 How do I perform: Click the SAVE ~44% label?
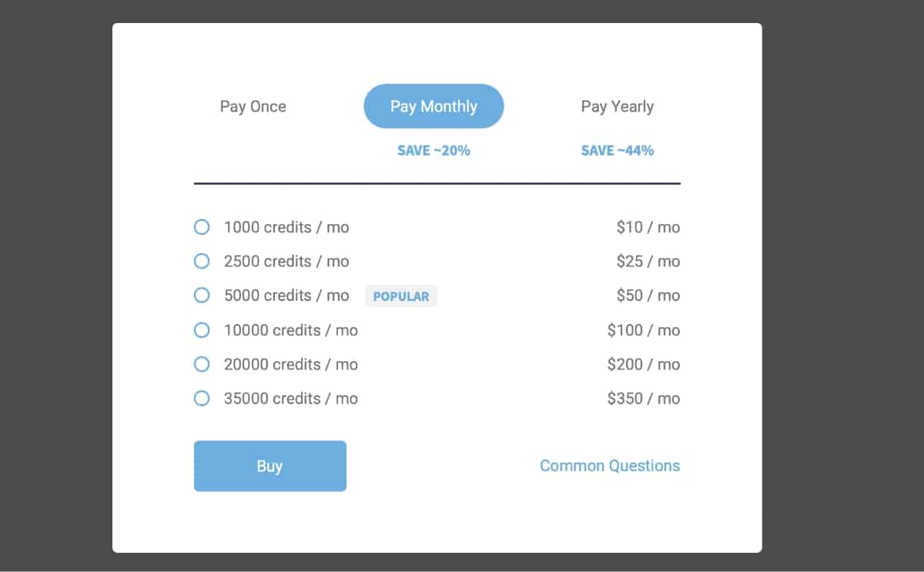coord(617,150)
